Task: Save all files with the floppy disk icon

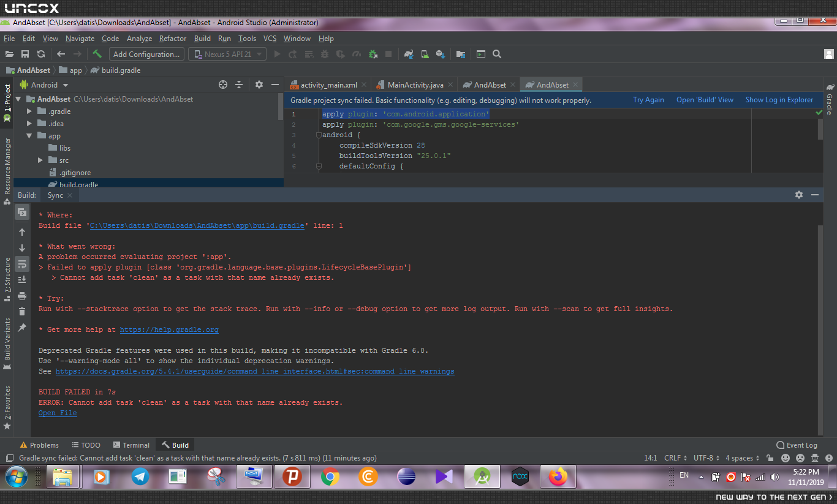Action: click(25, 54)
